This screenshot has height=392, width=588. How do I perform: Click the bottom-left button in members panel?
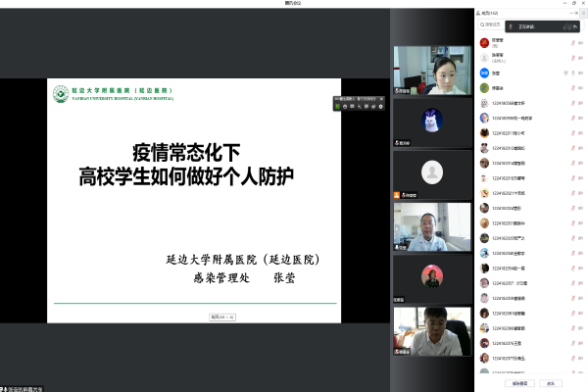[x=517, y=383]
